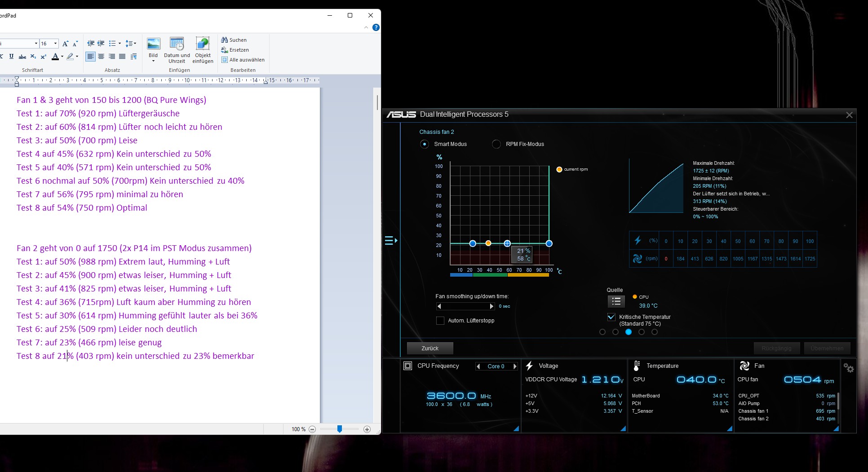Start a bulleted list in WordPad
Screen dimensions: 868x472
click(x=112, y=44)
